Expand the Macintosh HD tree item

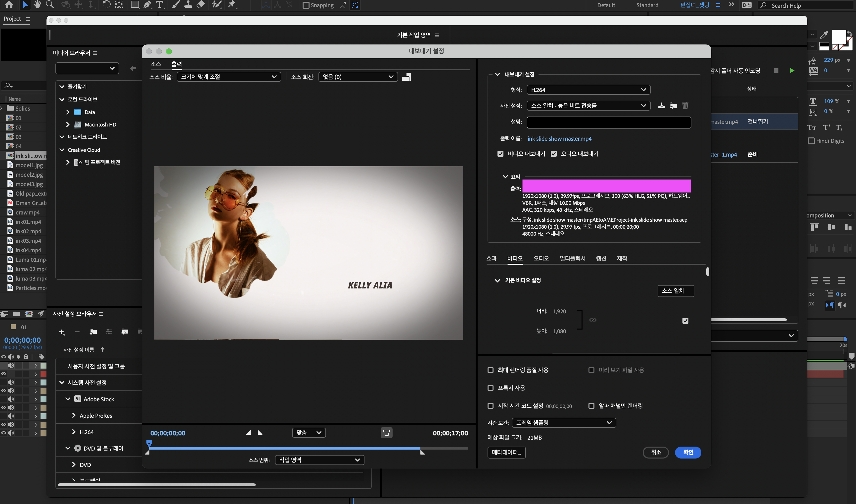[68, 125]
